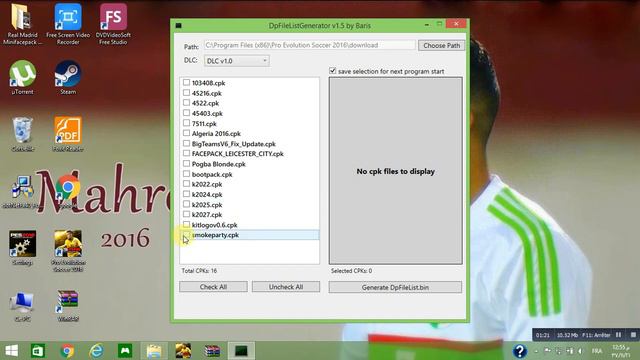This screenshot has height=360, width=640.
Task: Check the FACEPACK_LEICESTER_CITY.cpk checkbox
Action: click(186, 153)
